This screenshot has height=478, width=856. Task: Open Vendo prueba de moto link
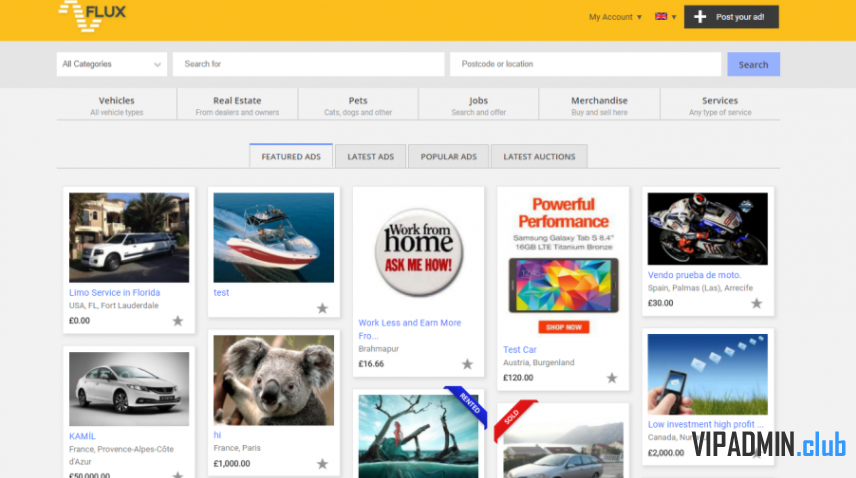694,275
